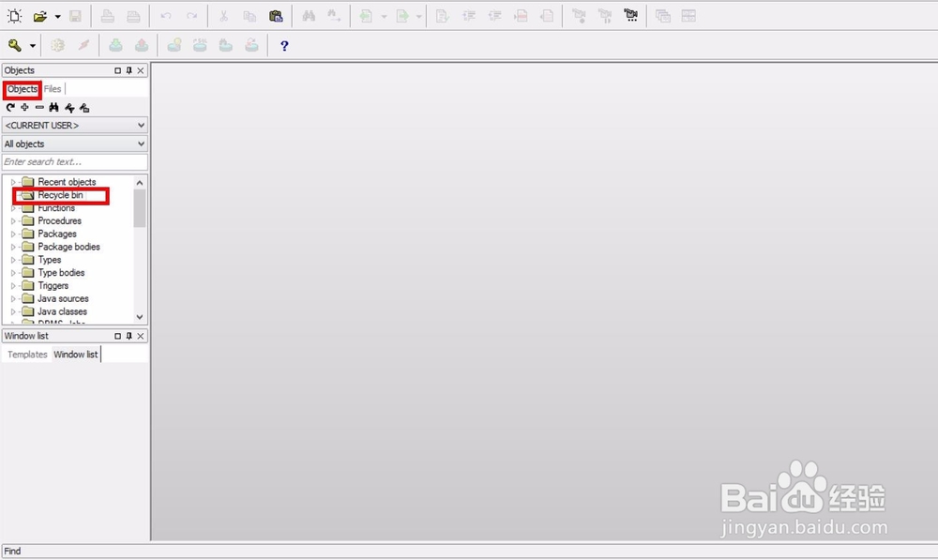The width and height of the screenshot is (938, 560).
Task: Click the Paste icon on the toolbar
Action: tap(275, 14)
